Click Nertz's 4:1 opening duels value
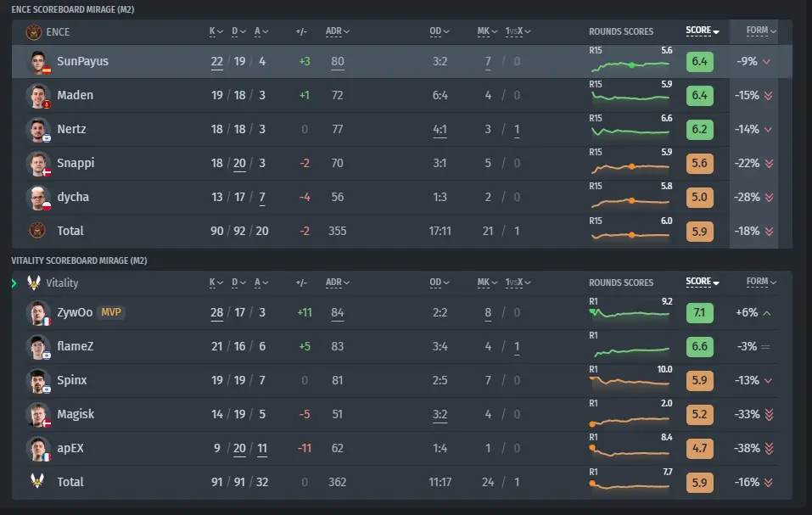812x515 pixels. click(x=440, y=130)
